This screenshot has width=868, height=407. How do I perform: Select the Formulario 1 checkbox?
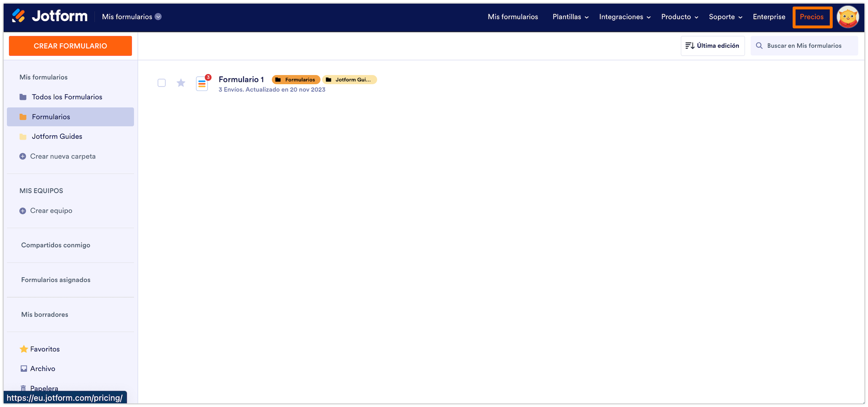point(162,83)
